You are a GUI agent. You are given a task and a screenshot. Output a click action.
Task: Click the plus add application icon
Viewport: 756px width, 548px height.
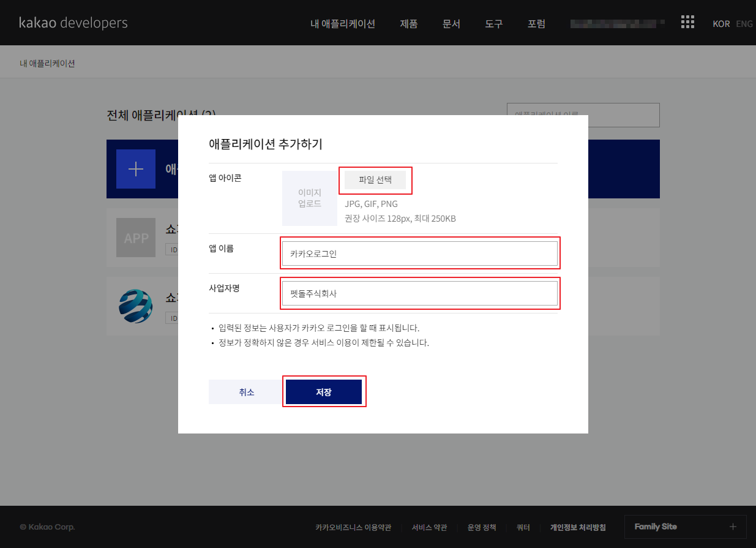tap(136, 169)
